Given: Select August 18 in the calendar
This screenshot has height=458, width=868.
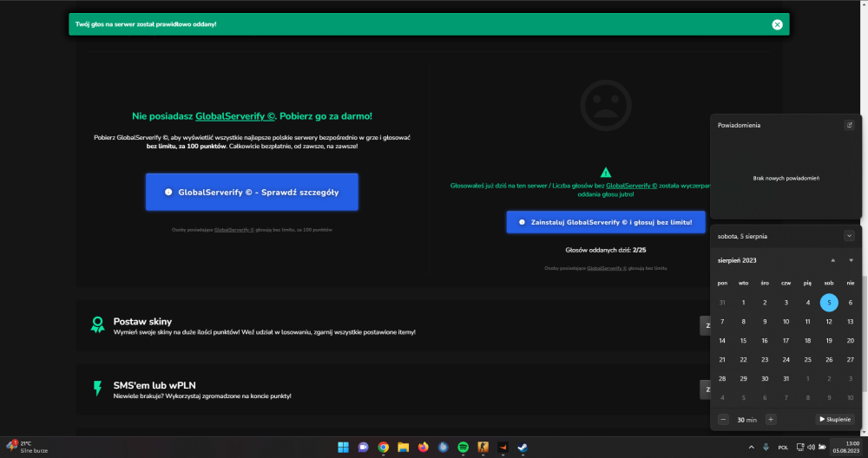Looking at the screenshot, I should (x=807, y=341).
